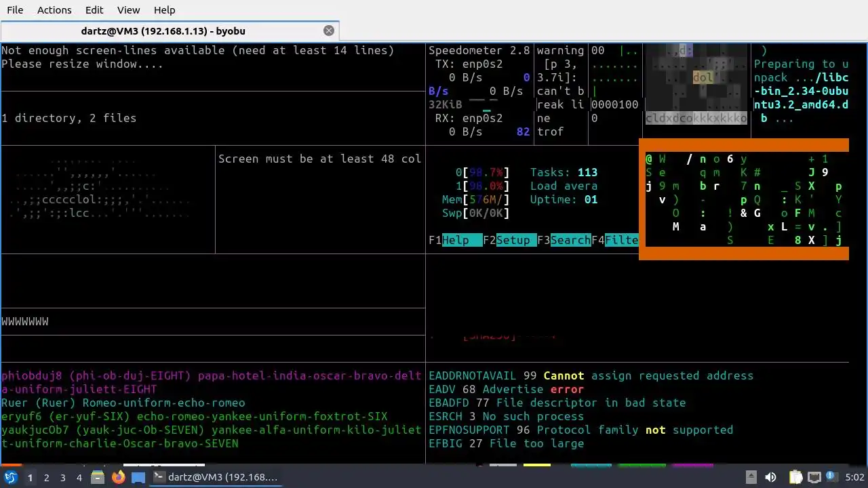Open the start menu icon in taskbar
Image resolution: width=868 pixels, height=488 pixels.
coord(11,477)
